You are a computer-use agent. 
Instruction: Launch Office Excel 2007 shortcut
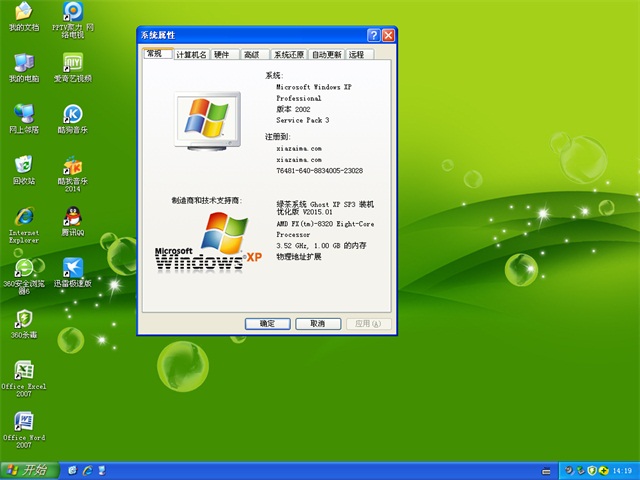(x=23, y=370)
